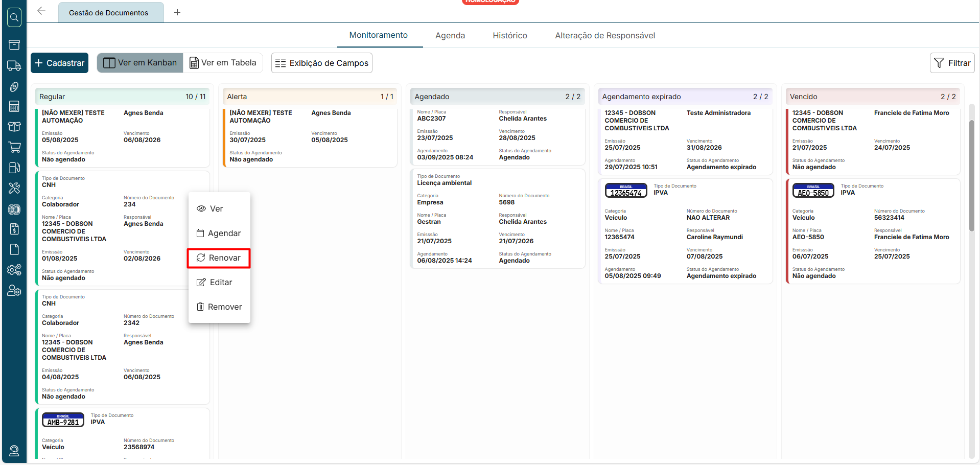980x465 pixels.
Task: Click document number 23568974
Action: tap(139, 447)
